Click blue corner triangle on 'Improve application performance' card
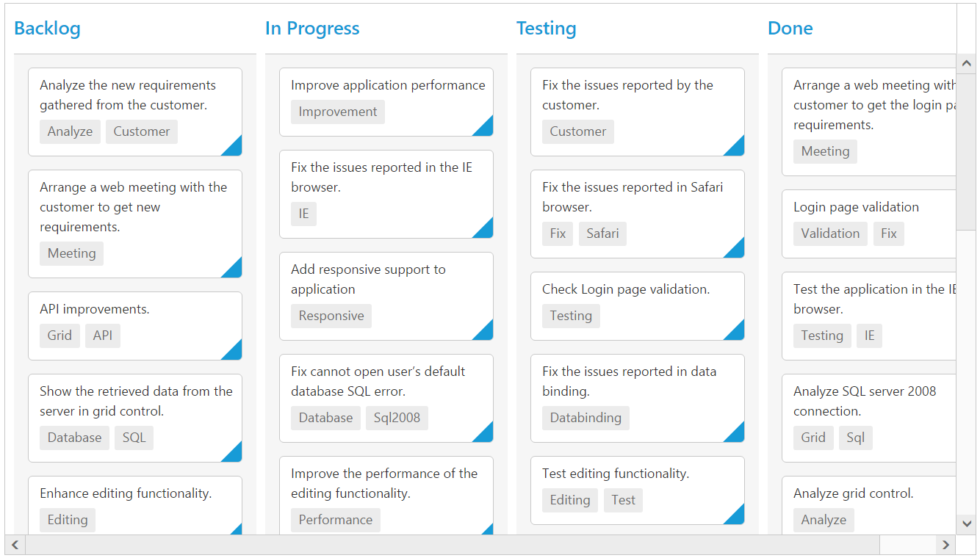Viewport: 980px width, 558px height. point(486,128)
